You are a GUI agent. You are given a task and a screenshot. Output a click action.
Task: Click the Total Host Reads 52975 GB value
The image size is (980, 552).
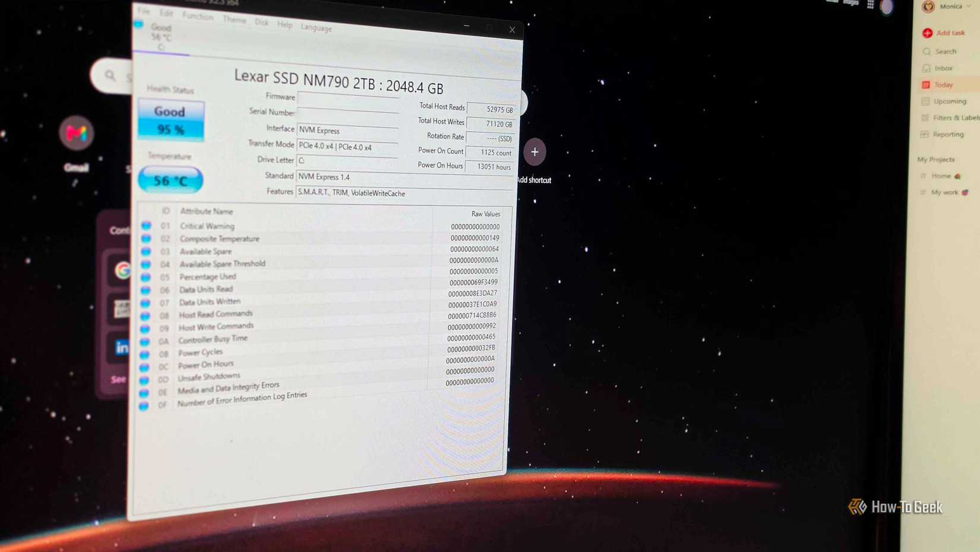point(491,109)
